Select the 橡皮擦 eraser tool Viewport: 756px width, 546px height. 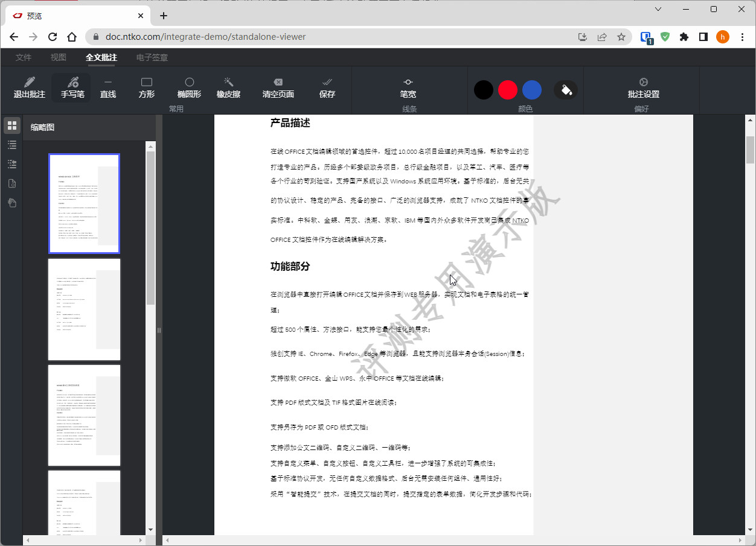[229, 88]
